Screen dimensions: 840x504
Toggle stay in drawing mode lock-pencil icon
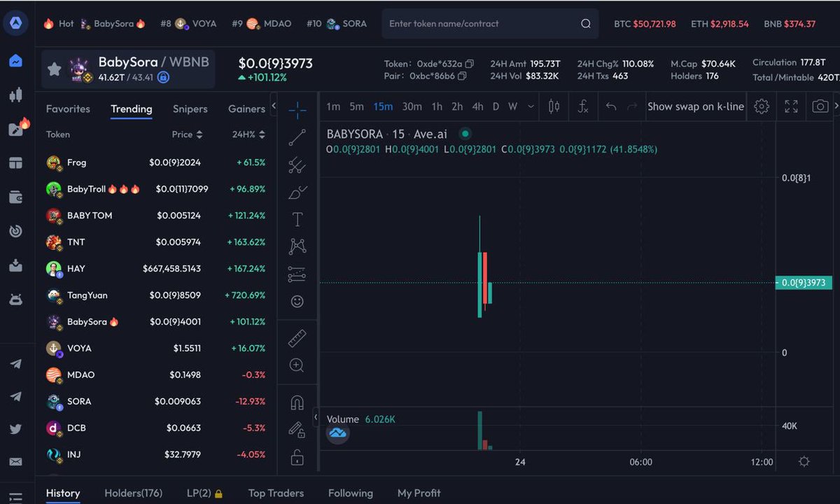coord(297,430)
